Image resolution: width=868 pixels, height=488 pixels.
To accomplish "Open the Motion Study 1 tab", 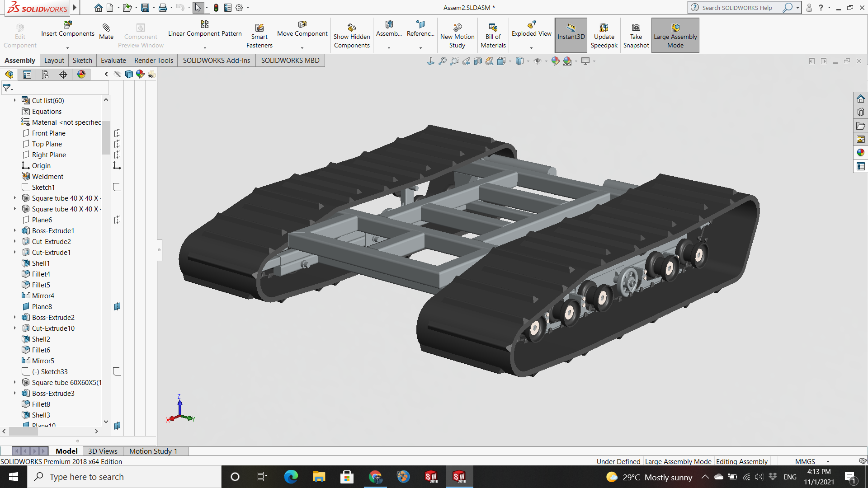I will tap(153, 451).
